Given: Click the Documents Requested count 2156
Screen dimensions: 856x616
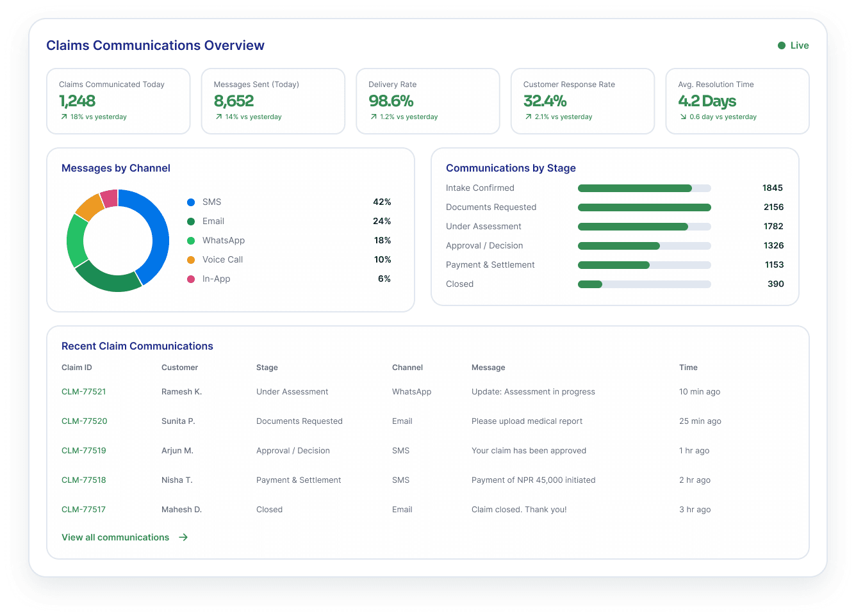Looking at the screenshot, I should [773, 207].
